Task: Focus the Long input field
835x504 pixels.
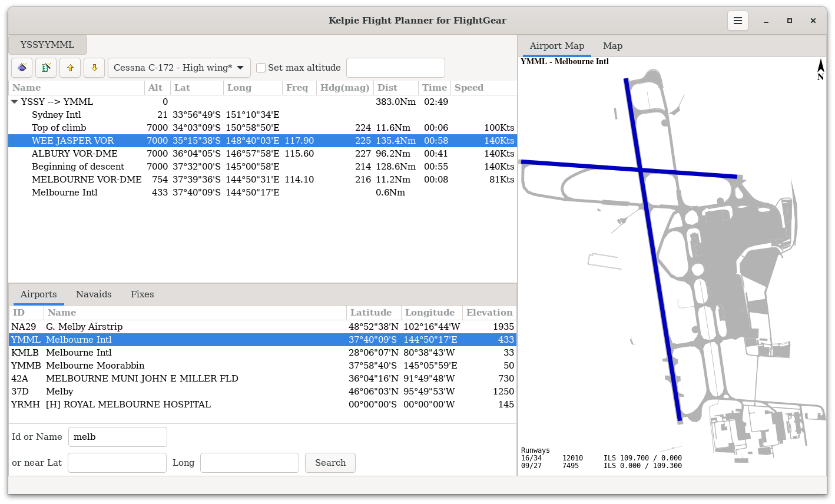Action: pyautogui.click(x=250, y=463)
